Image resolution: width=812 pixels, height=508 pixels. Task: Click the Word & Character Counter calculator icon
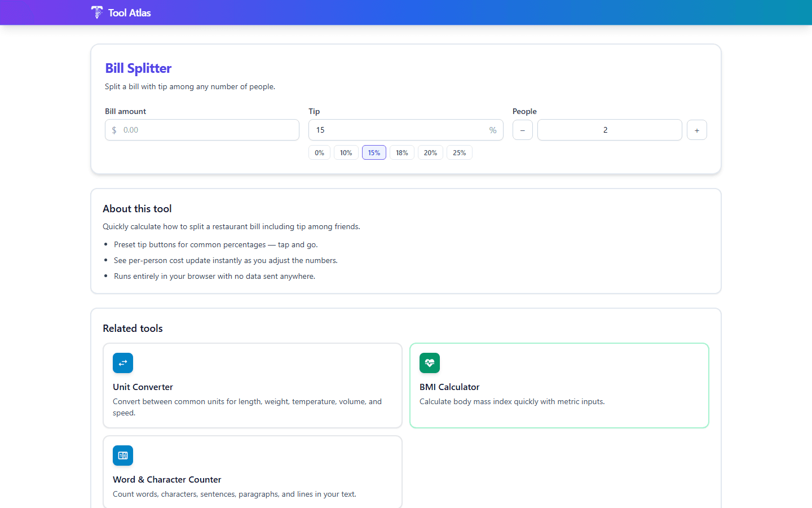click(x=122, y=456)
